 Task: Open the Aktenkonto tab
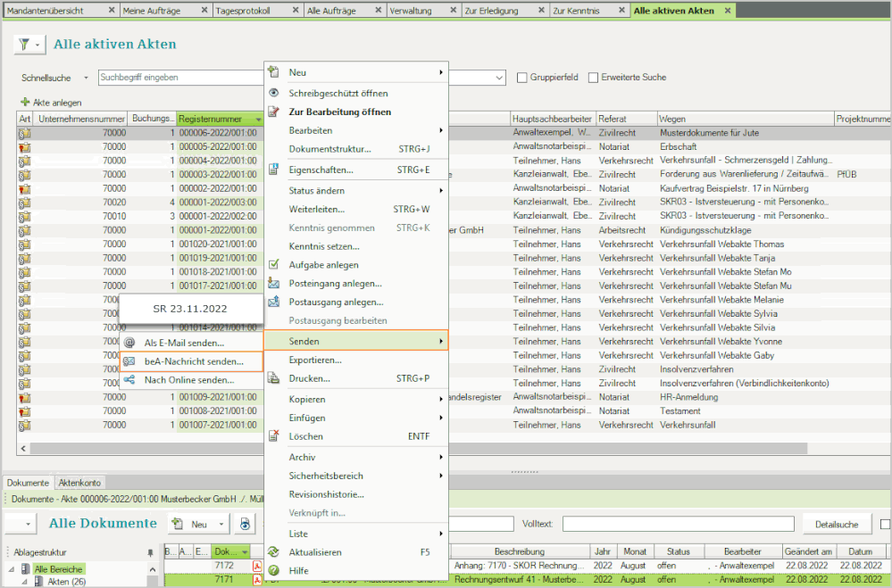[79, 482]
